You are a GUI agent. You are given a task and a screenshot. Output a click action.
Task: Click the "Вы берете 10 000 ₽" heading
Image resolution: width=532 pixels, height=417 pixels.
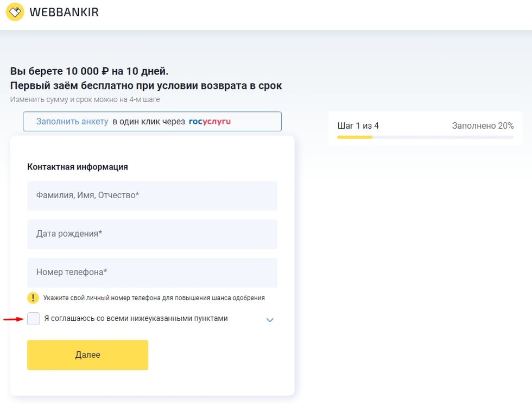click(89, 71)
